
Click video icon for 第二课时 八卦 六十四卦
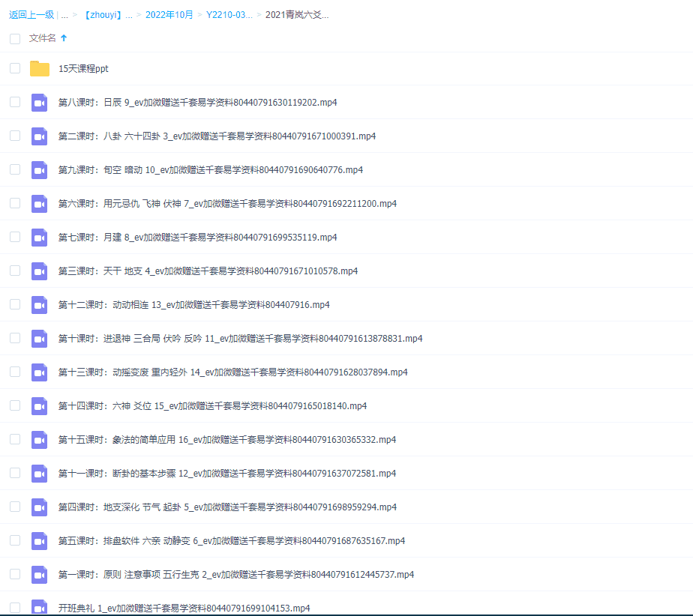tap(40, 136)
